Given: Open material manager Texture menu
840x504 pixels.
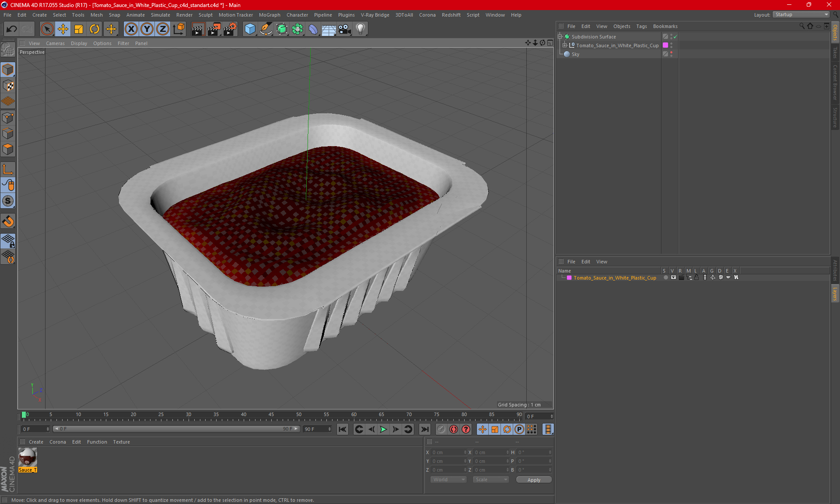Looking at the screenshot, I should (x=121, y=442).
